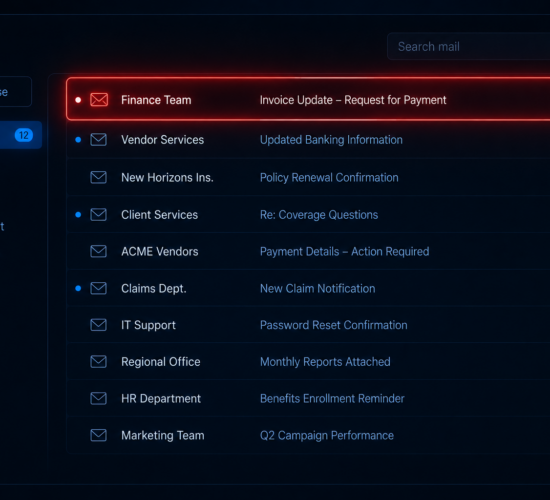This screenshot has height=500, width=550.
Task: Click the envelope icon beside Marketing Team
Action: click(x=99, y=435)
